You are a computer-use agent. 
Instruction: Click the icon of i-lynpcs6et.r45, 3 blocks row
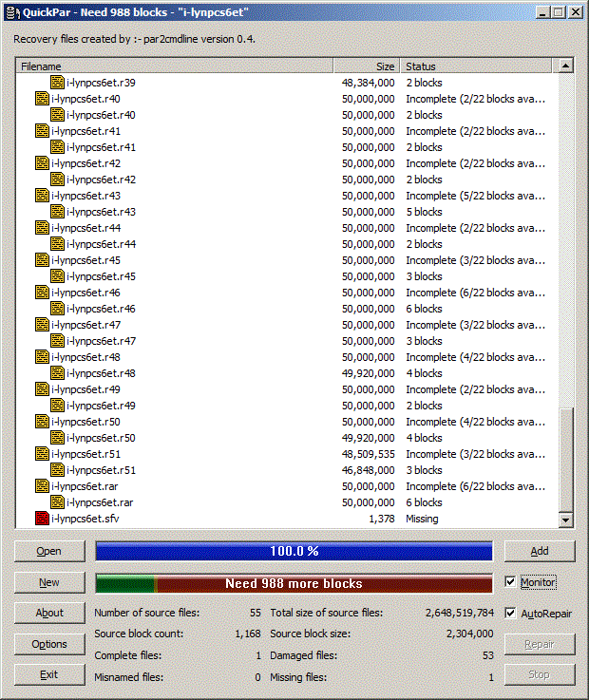coord(57,276)
